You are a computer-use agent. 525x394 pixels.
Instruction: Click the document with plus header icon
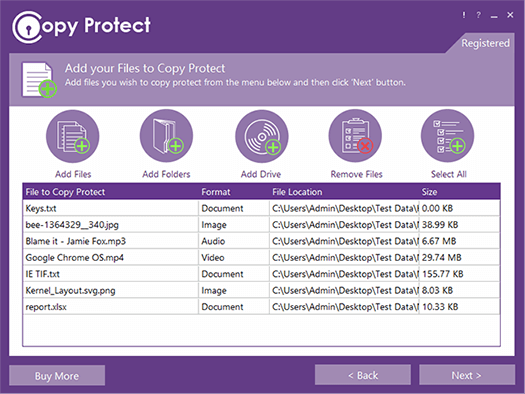click(x=39, y=80)
